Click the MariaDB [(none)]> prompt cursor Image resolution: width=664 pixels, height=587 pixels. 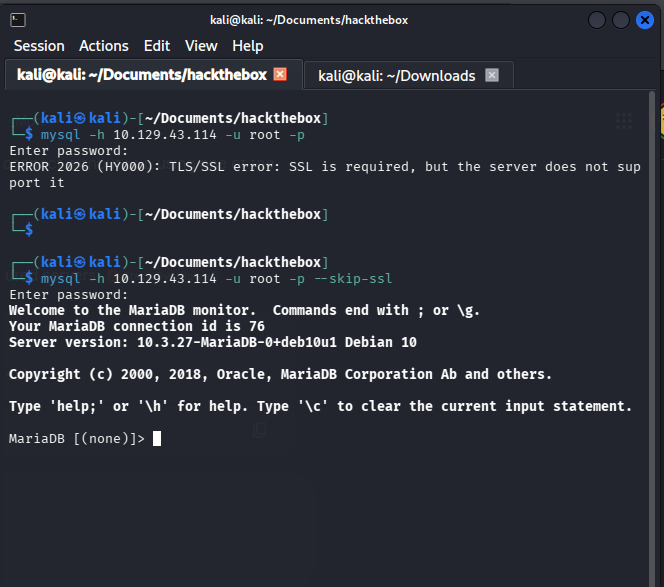157,438
